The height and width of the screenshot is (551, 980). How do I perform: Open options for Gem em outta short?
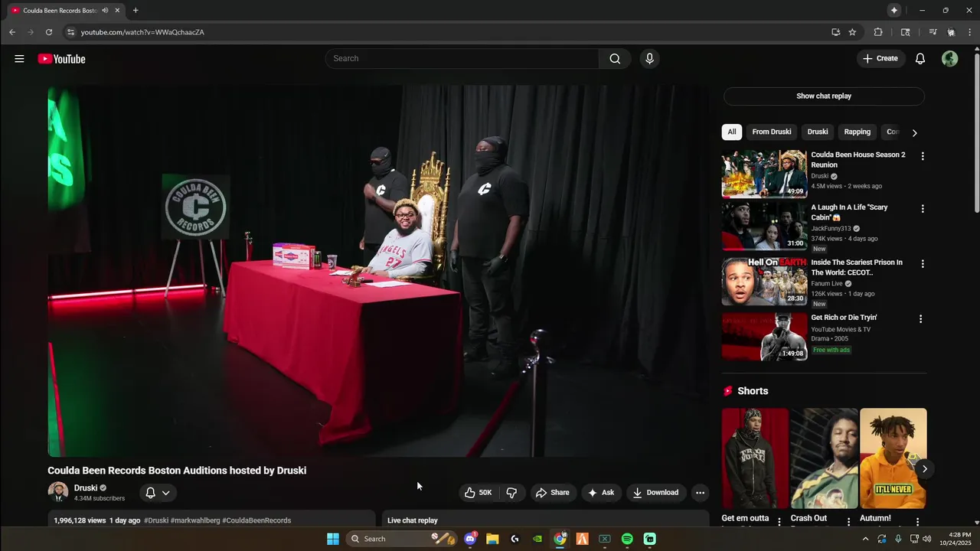[x=779, y=522]
